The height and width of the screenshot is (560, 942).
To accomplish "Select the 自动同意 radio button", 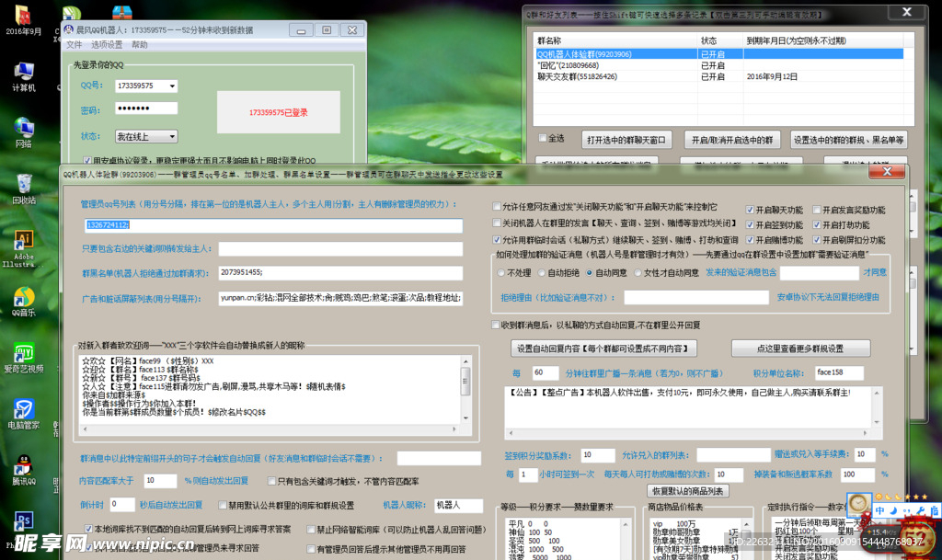I will [590, 272].
